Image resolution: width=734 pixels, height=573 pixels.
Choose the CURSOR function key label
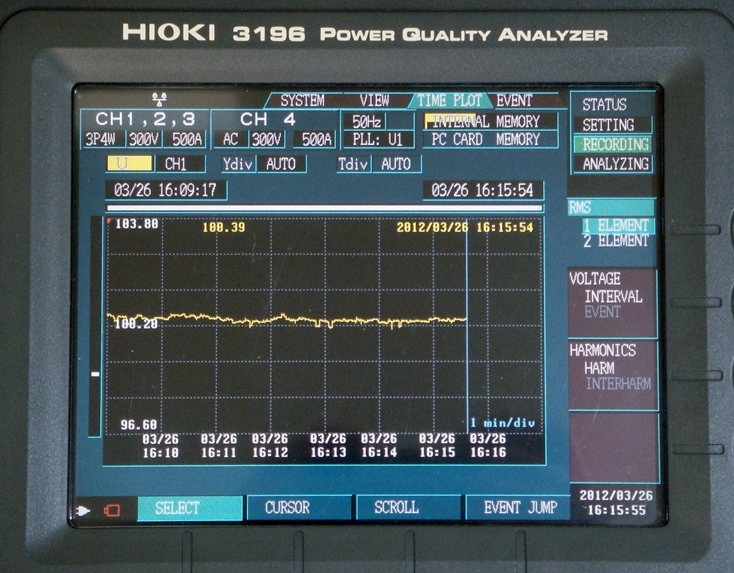pos(299,507)
